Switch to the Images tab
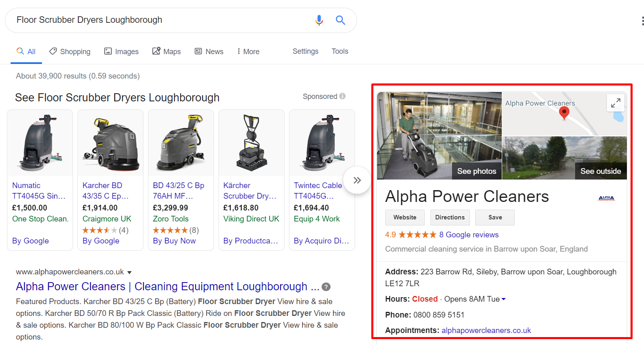Screen dimensions: 644x344 coord(121,52)
